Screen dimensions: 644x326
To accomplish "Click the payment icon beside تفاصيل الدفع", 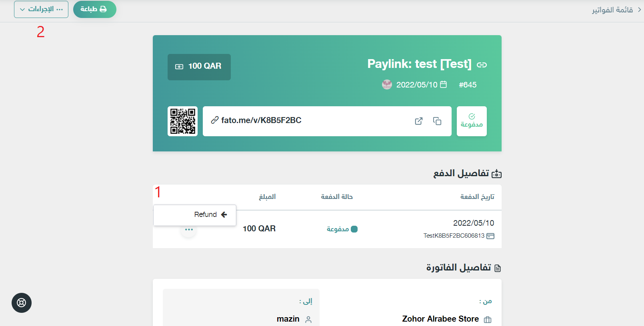I will pos(496,173).
